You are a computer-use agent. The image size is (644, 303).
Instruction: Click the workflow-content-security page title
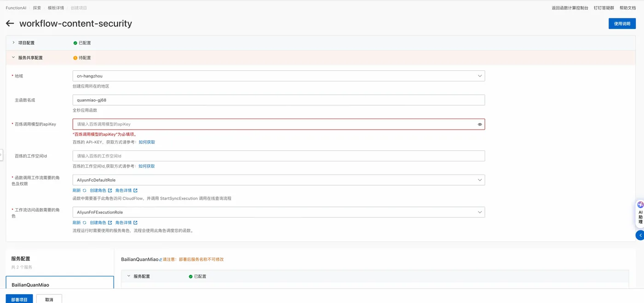[75, 23]
